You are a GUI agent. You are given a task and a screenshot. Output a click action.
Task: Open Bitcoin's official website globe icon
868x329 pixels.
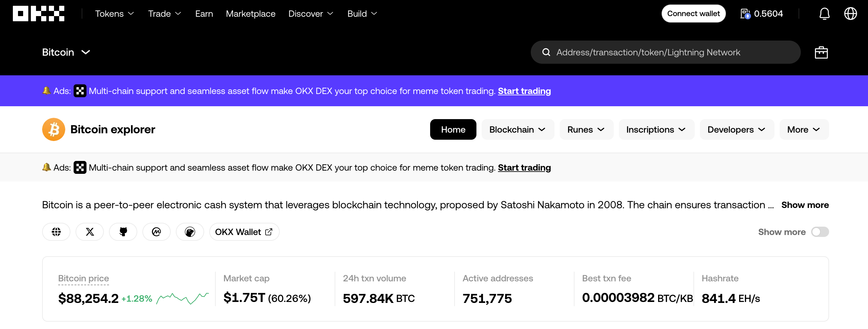56,232
